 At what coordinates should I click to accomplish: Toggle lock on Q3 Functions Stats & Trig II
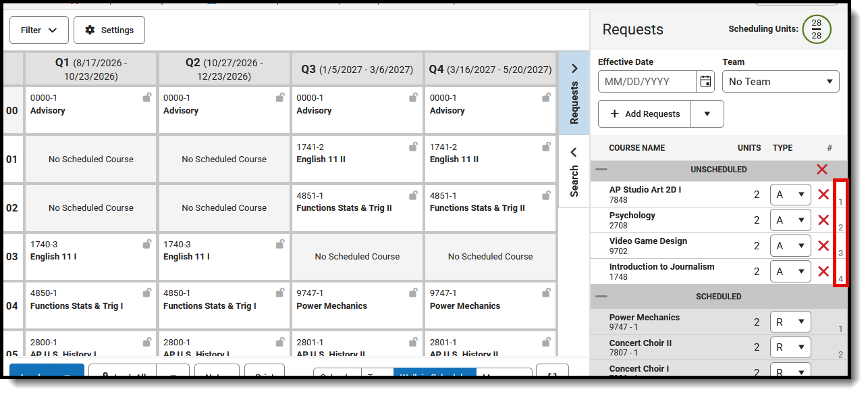tap(413, 195)
